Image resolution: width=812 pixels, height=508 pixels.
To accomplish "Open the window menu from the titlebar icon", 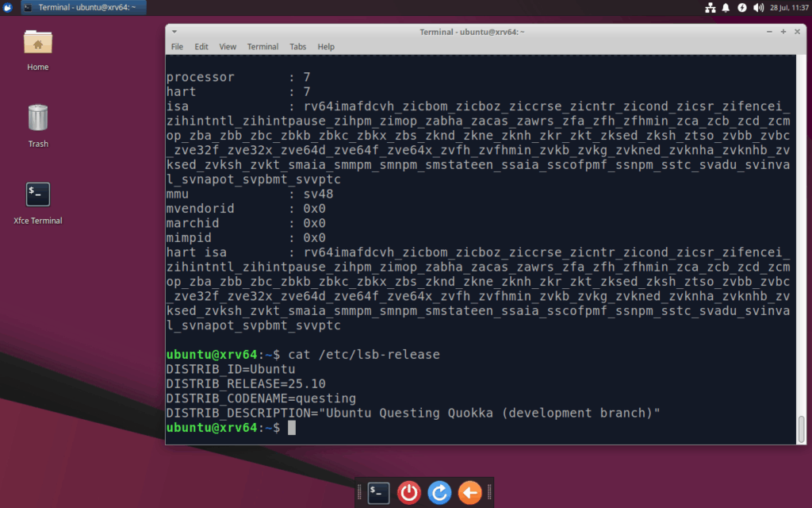I will pyautogui.click(x=174, y=32).
